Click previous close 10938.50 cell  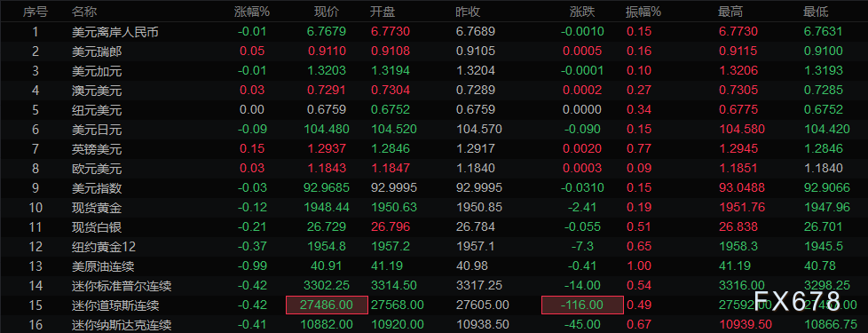click(482, 325)
